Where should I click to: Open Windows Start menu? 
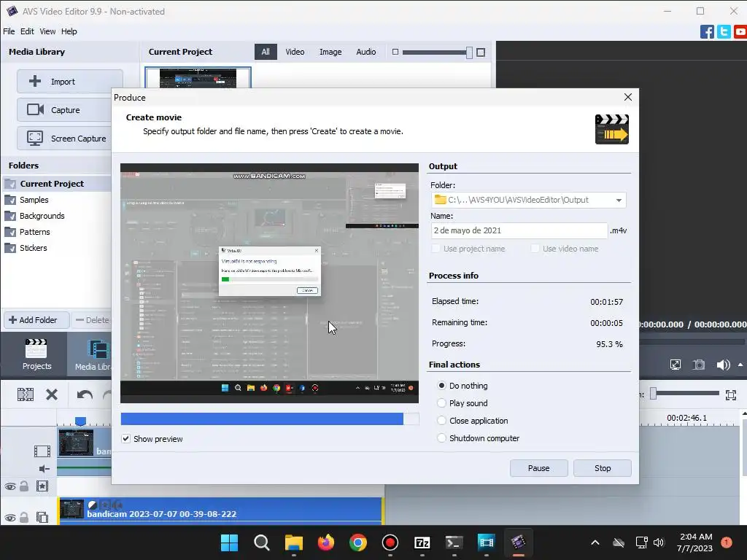click(229, 542)
